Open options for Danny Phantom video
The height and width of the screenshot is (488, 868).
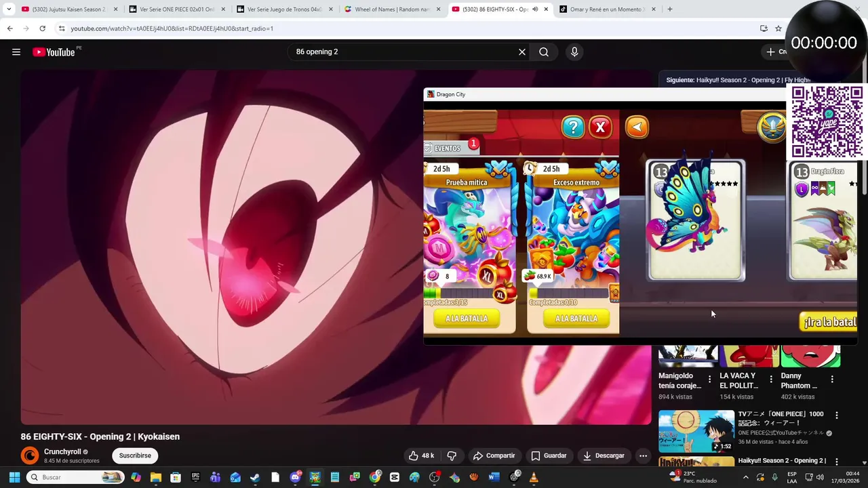[x=832, y=380]
